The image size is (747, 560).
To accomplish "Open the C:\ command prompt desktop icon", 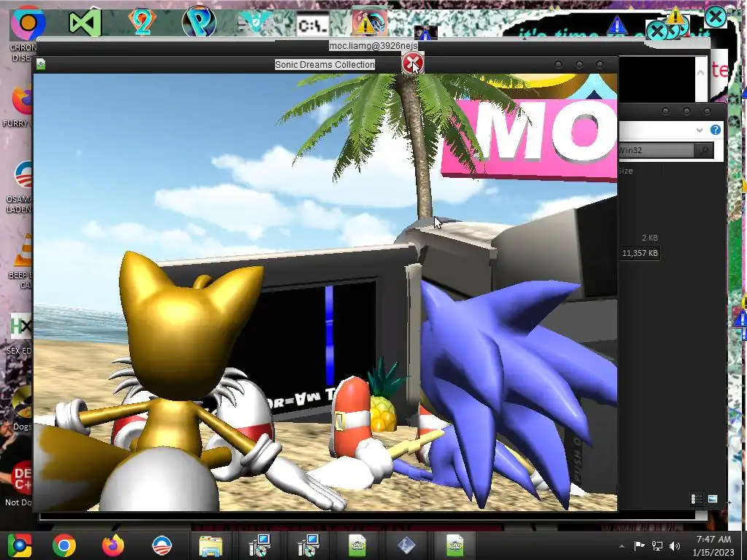I will pos(312,26).
